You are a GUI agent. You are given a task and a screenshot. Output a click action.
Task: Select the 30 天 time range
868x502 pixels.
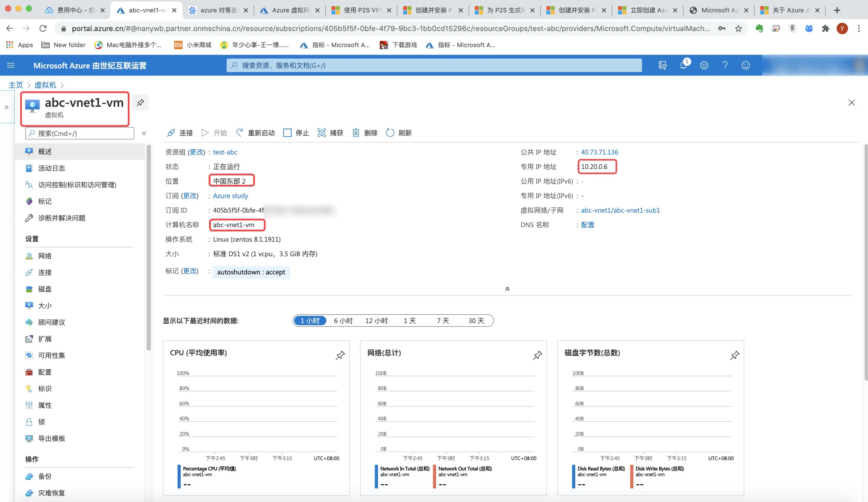476,320
